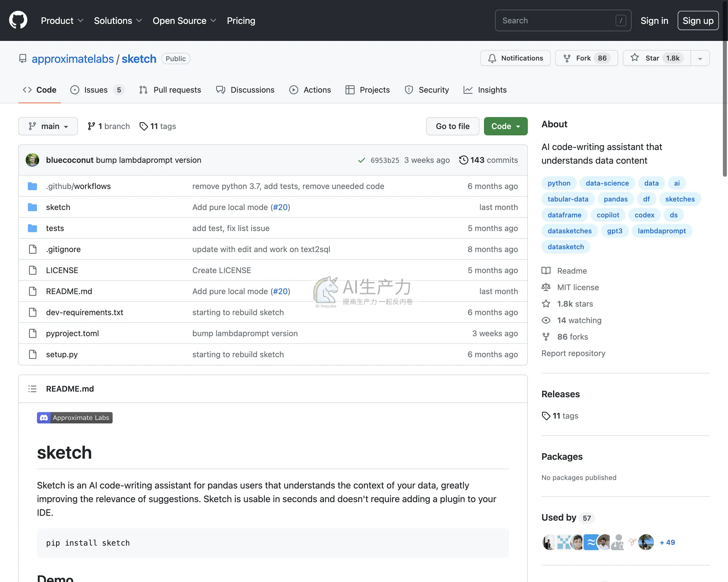Click the GitHub octocat logo

coord(18,20)
